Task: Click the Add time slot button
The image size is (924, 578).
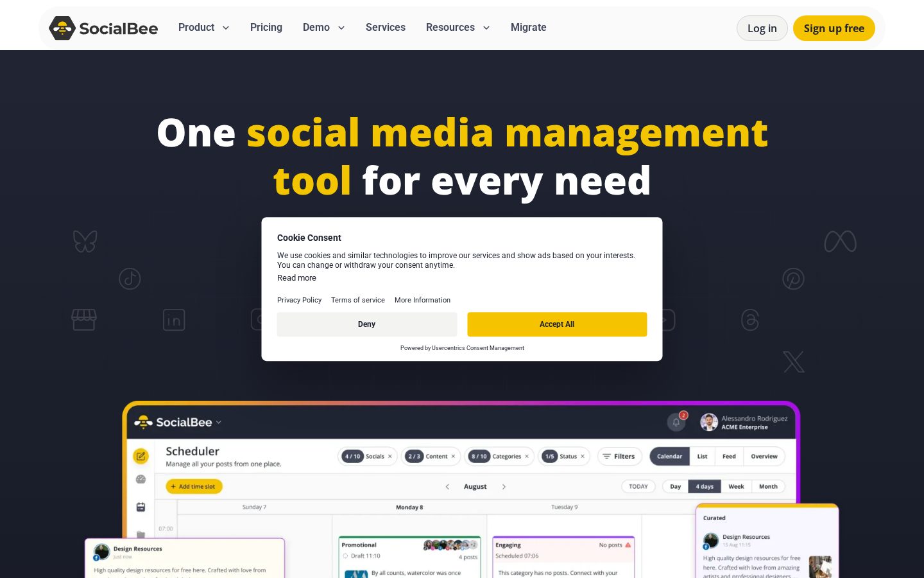Action: 194,487
